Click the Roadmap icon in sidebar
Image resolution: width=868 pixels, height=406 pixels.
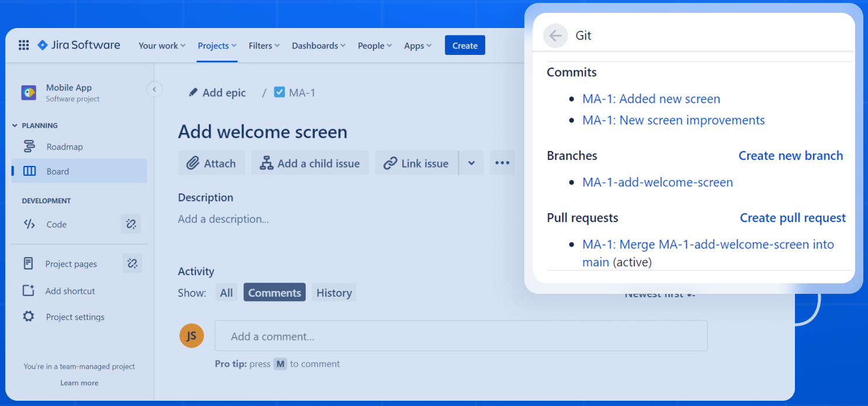tap(29, 147)
